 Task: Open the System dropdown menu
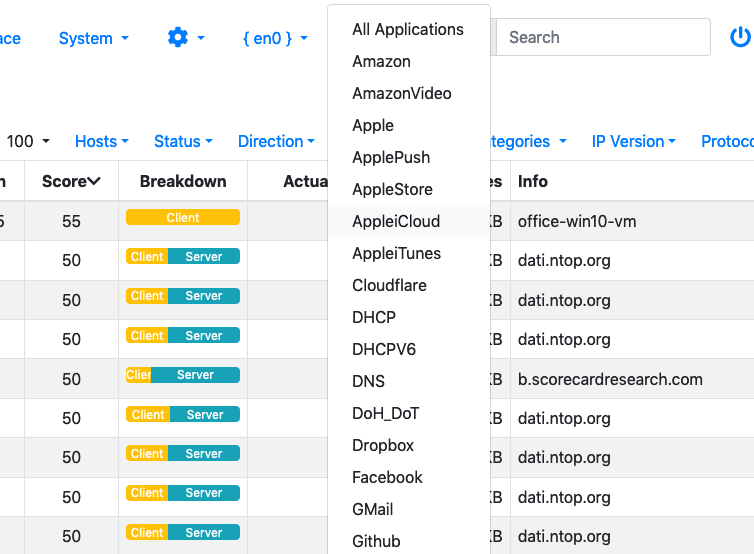(x=94, y=38)
